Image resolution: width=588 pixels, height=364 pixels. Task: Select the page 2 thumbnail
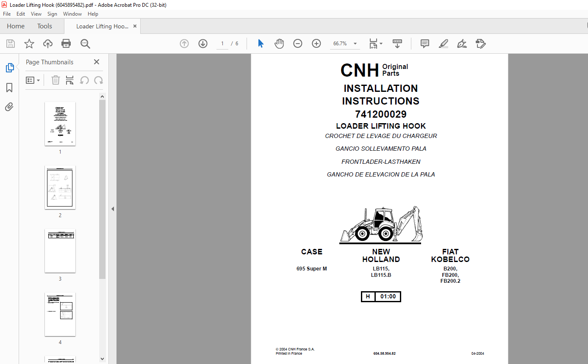click(60, 187)
